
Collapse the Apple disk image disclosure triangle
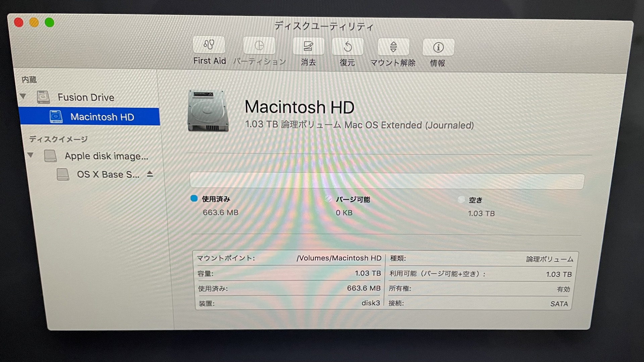tap(31, 155)
